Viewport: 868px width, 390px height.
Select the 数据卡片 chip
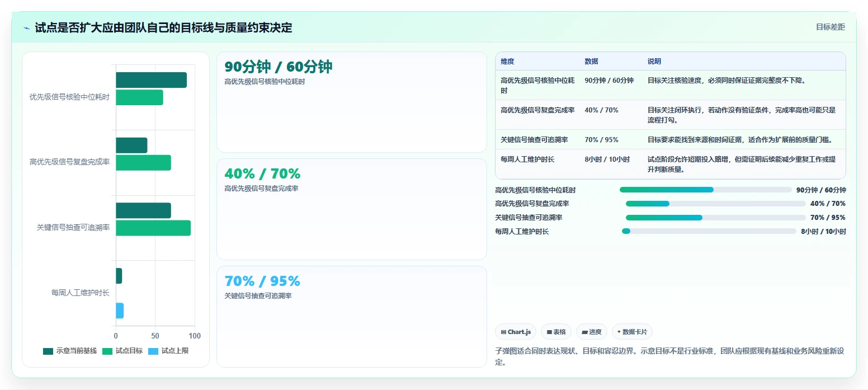click(632, 332)
